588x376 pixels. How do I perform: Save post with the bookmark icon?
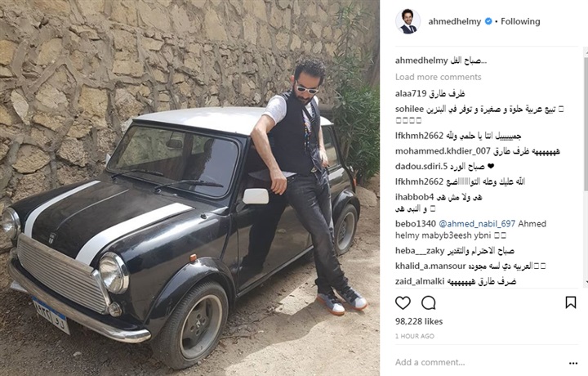pyautogui.click(x=570, y=302)
